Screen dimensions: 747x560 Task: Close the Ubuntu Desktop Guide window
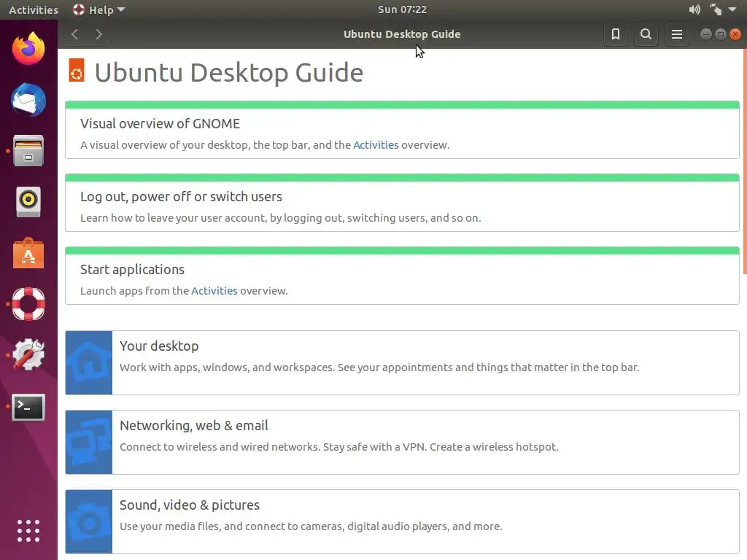coord(735,34)
